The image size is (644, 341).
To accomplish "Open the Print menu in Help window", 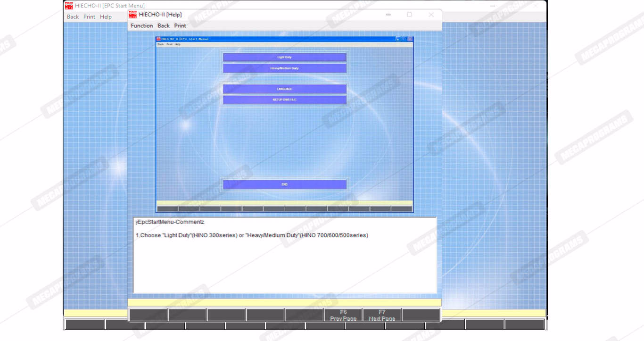I will (180, 26).
